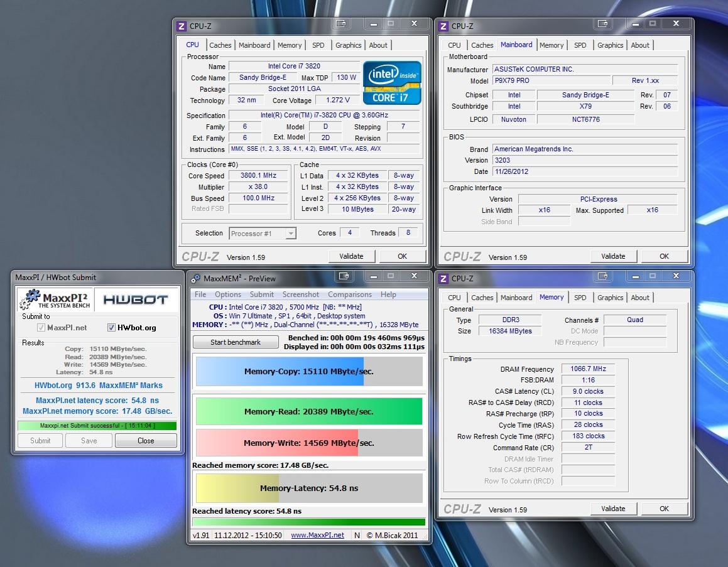Click Save in MaxxPI HWbot Submit dialog
Viewport: 728px width, 567px height.
point(89,441)
